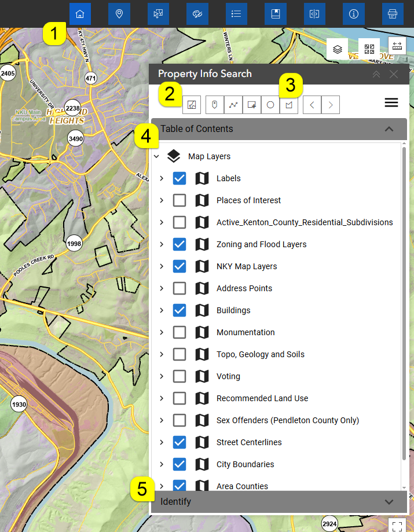414x532 pixels.
Task: Open the print tool
Action: [393, 14]
